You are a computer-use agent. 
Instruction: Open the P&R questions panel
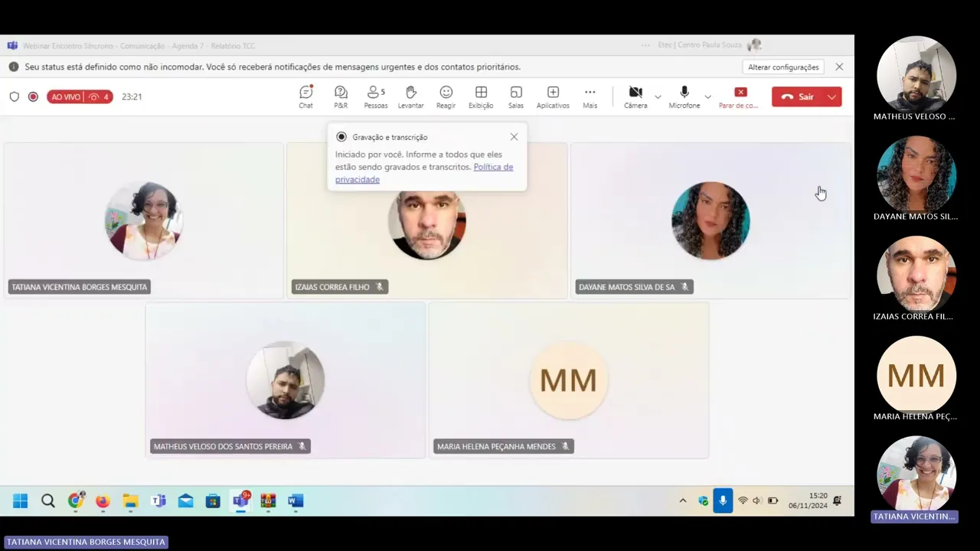pyautogui.click(x=341, y=96)
